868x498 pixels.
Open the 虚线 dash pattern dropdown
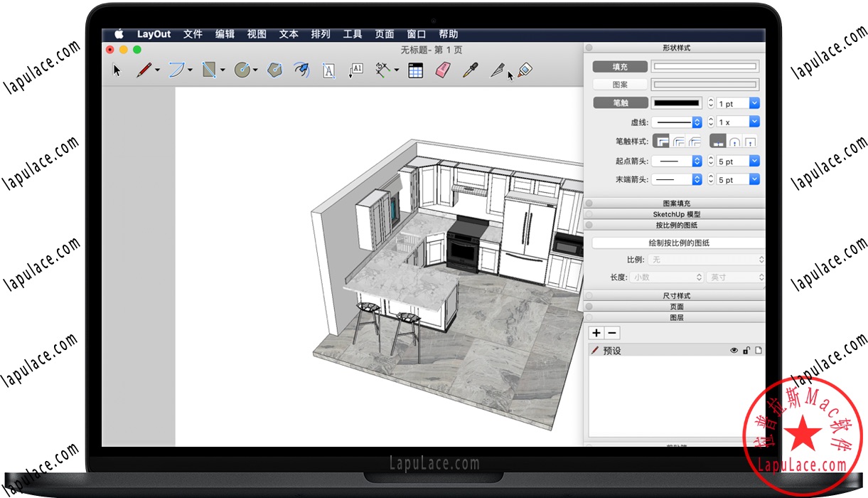[677, 122]
